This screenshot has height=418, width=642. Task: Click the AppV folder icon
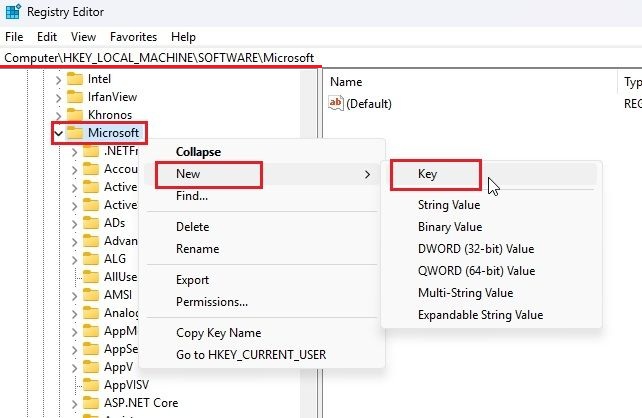click(x=91, y=367)
